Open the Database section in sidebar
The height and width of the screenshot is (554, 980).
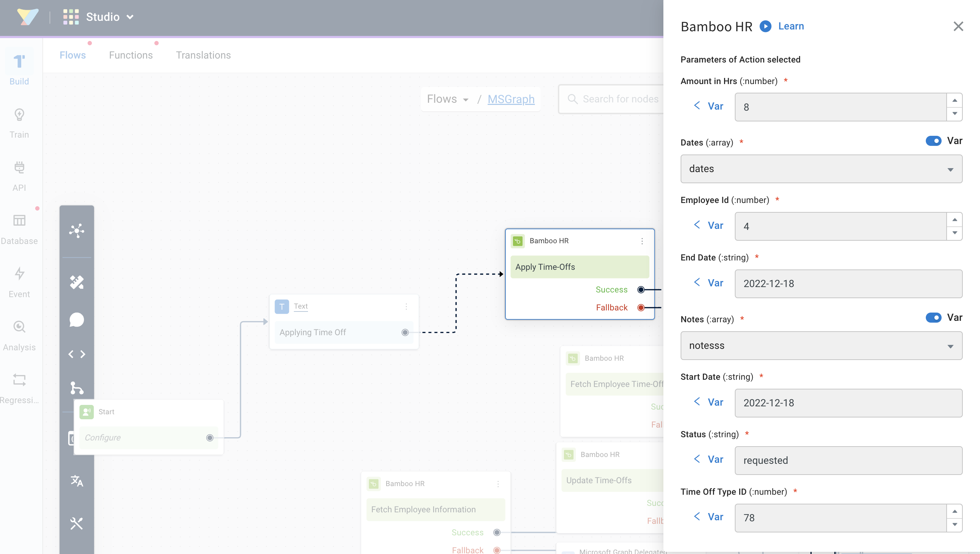point(19,230)
